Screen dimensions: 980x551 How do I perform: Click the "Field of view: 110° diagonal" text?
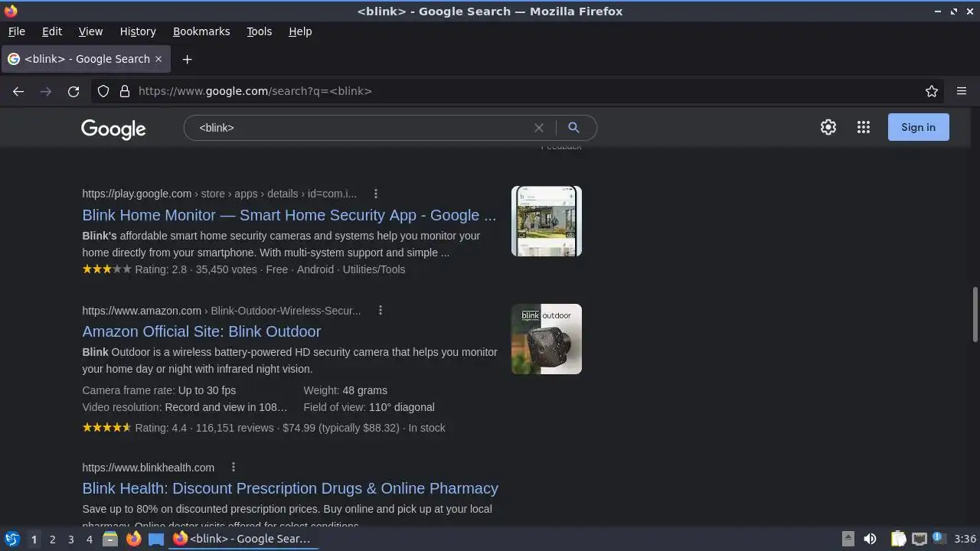point(369,407)
